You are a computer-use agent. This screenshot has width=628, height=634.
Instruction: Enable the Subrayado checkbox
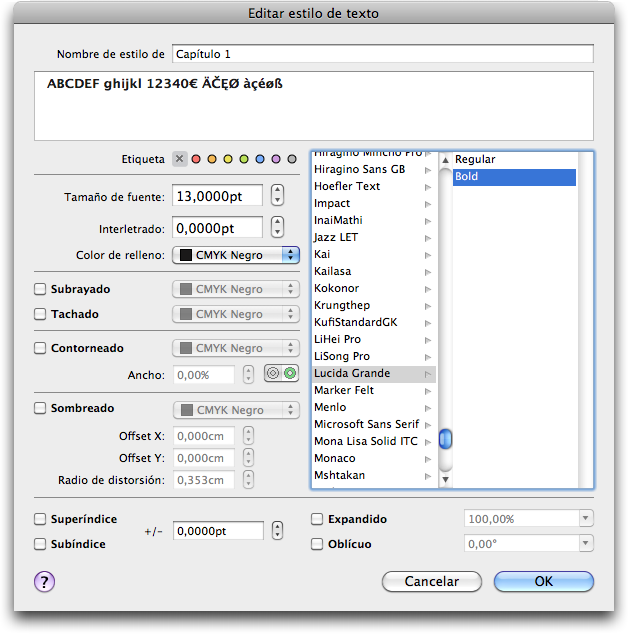pyautogui.click(x=40, y=289)
